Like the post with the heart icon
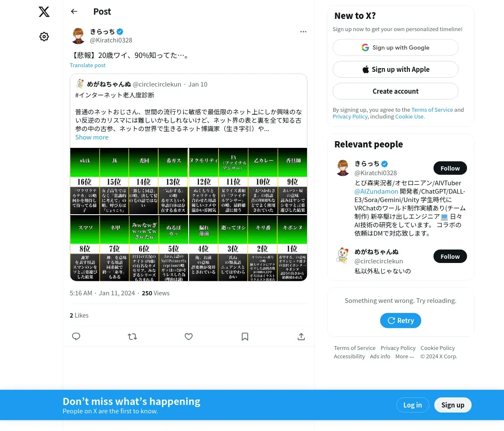 [x=189, y=336]
